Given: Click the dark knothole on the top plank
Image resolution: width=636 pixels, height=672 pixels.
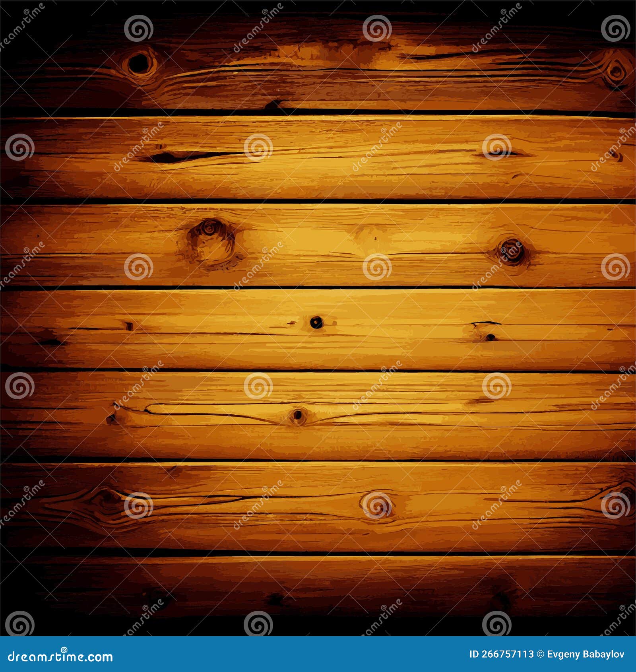Looking at the screenshot, I should tap(139, 64).
